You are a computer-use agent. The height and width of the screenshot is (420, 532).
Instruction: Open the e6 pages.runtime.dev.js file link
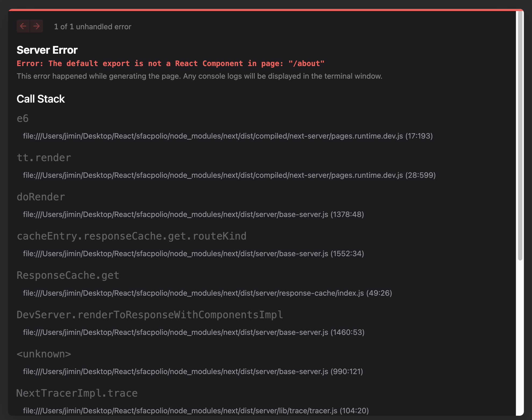pyautogui.click(x=228, y=136)
